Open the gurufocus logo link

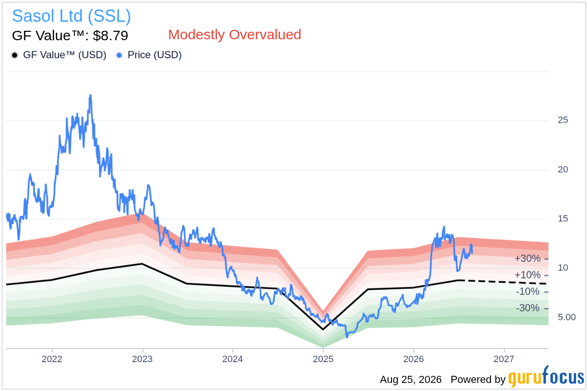tap(546, 377)
